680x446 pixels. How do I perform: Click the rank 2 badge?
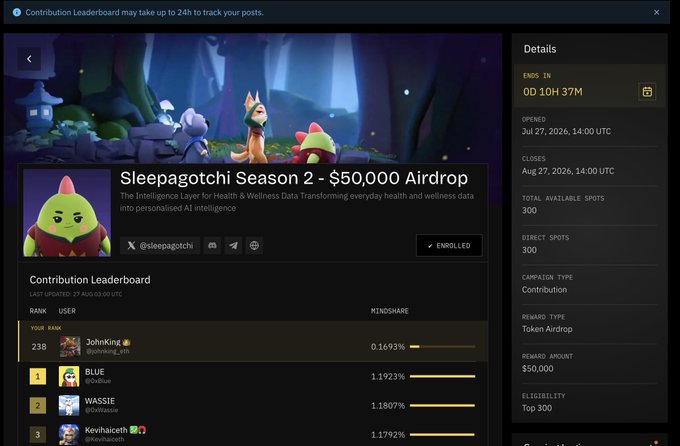(x=38, y=406)
